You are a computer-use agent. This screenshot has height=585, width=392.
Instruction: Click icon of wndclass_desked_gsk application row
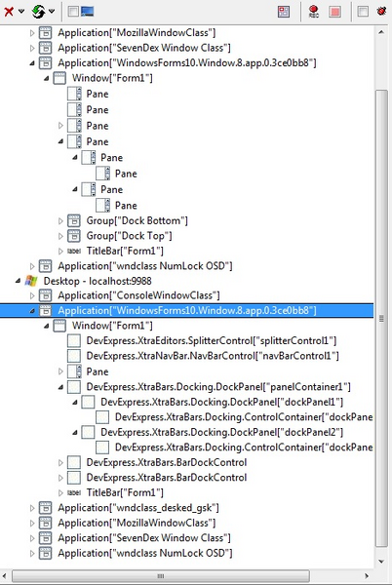coord(45,508)
